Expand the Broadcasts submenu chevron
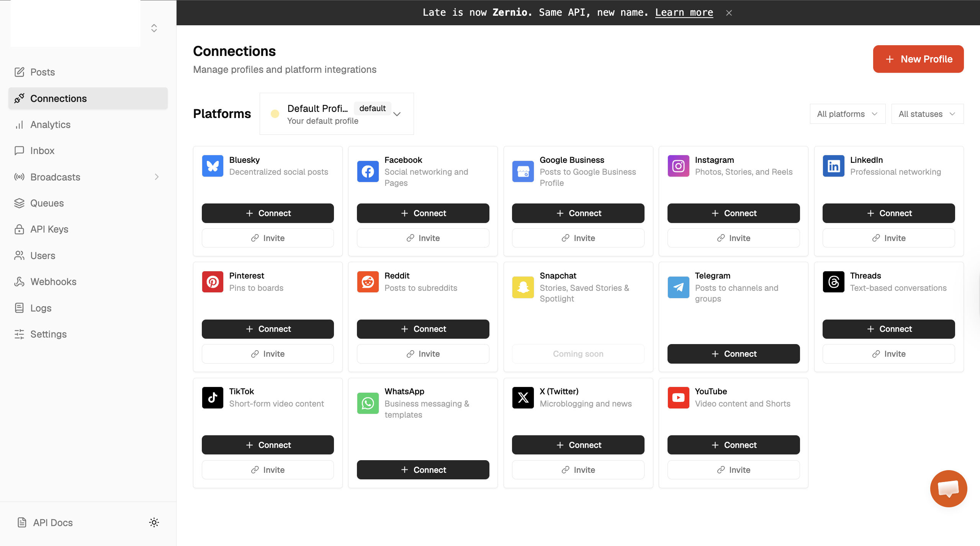Screen dimensions: 980x546 pos(156,177)
